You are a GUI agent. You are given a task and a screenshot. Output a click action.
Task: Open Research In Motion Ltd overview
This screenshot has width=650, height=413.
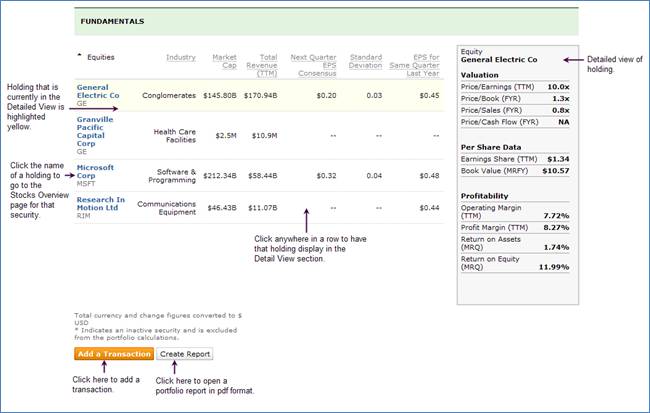(101, 204)
